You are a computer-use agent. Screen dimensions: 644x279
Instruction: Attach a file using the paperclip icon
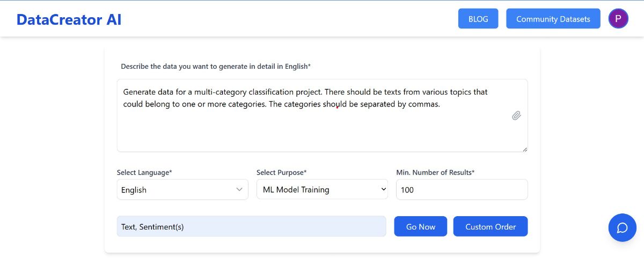516,116
